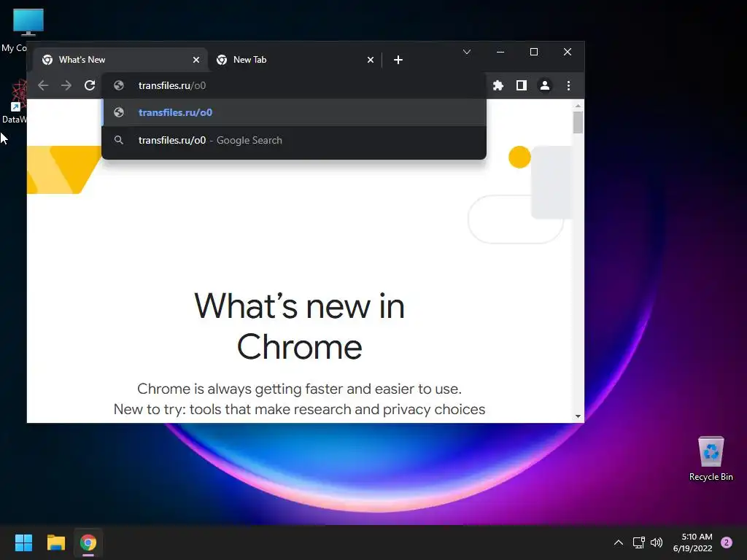The height and width of the screenshot is (560, 747).
Task: Minimize the Chrome window
Action: tap(500, 52)
